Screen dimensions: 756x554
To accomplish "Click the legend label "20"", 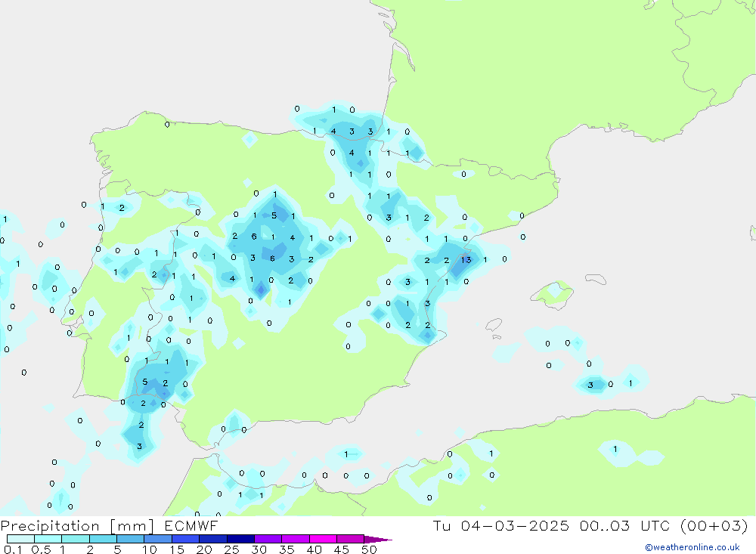I will click(x=204, y=549).
